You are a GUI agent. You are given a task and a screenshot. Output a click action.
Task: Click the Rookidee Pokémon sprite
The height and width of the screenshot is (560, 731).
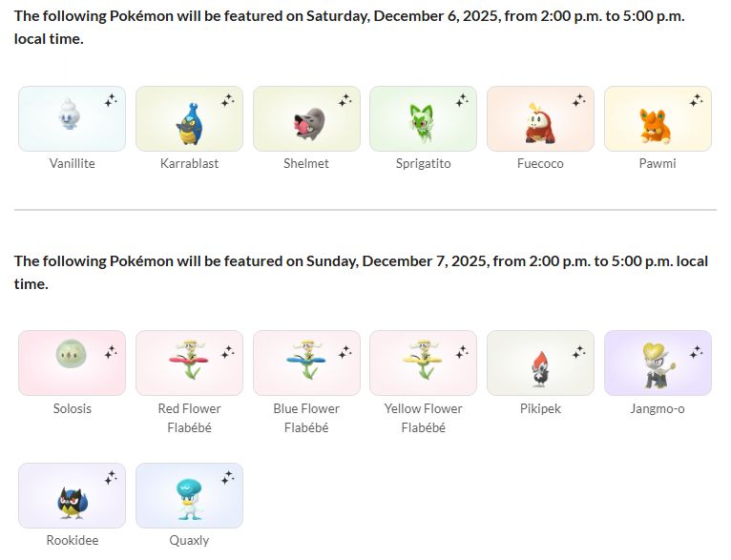pyautogui.click(x=73, y=502)
